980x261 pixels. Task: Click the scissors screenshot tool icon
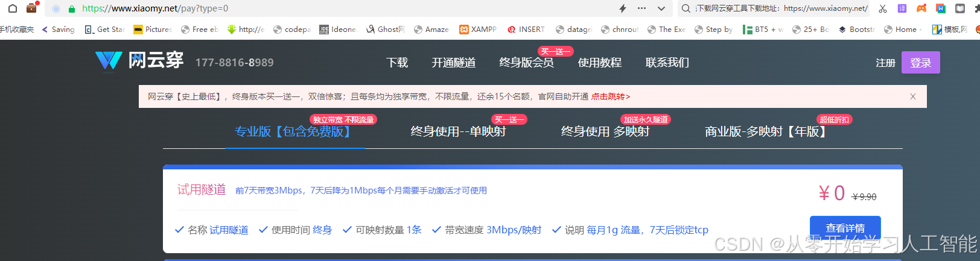click(x=883, y=8)
